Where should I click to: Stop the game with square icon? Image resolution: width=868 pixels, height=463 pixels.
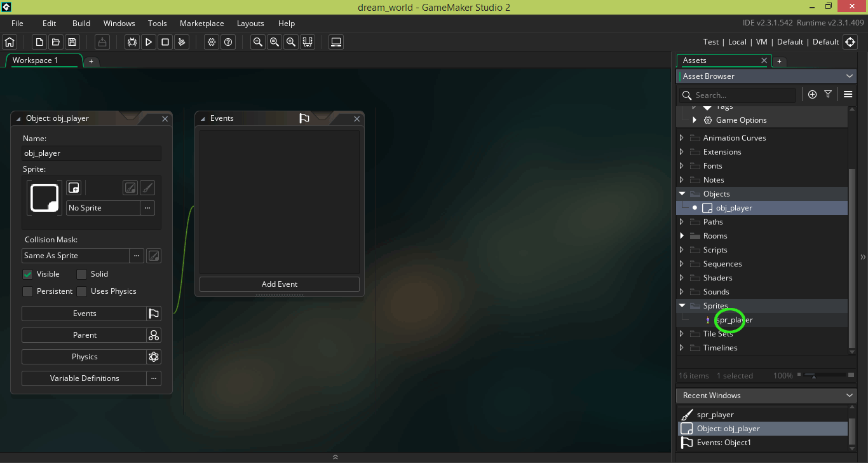[165, 42]
